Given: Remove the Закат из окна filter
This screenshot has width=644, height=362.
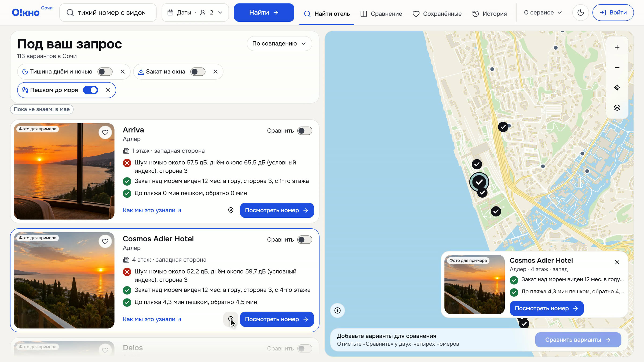Looking at the screenshot, I should 215,72.
